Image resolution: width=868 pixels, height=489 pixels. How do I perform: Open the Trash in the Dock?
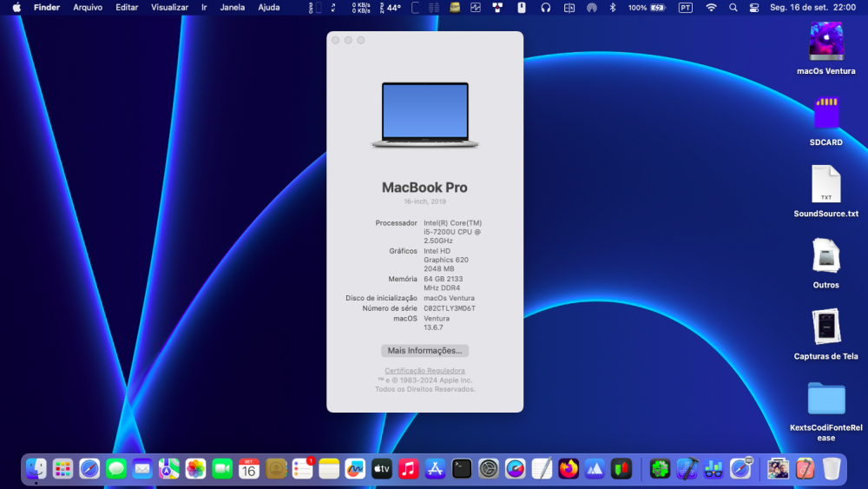point(832,469)
